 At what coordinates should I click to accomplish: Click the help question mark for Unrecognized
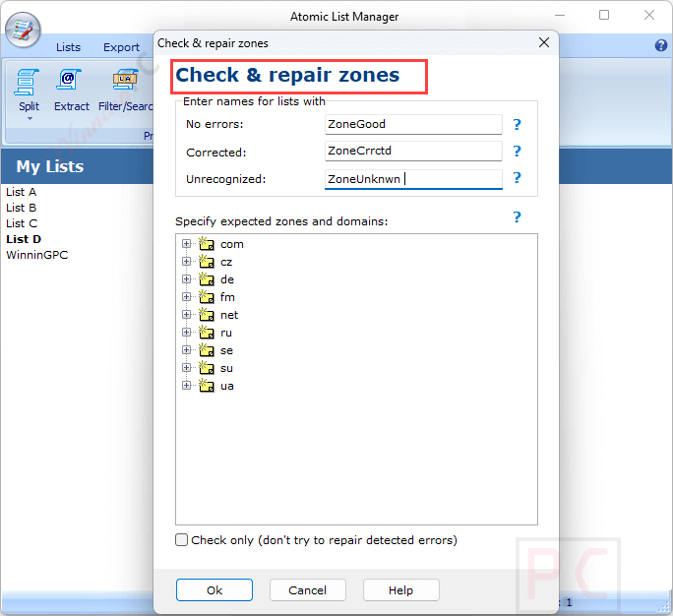pos(518,178)
